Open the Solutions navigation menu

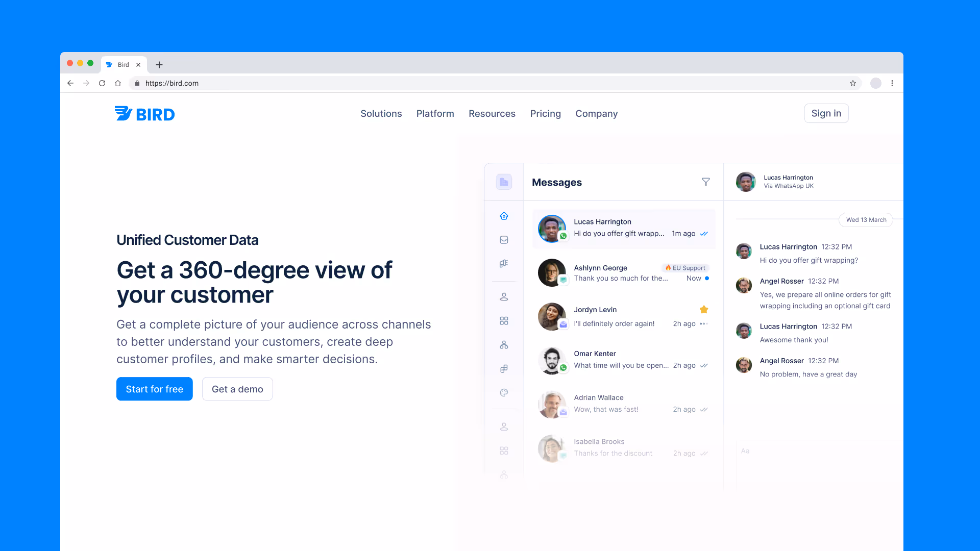(x=381, y=114)
